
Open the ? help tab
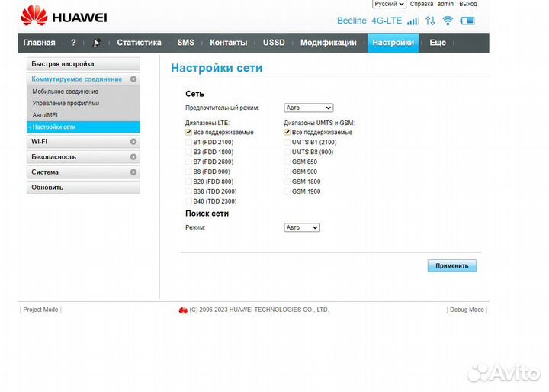coord(73,43)
